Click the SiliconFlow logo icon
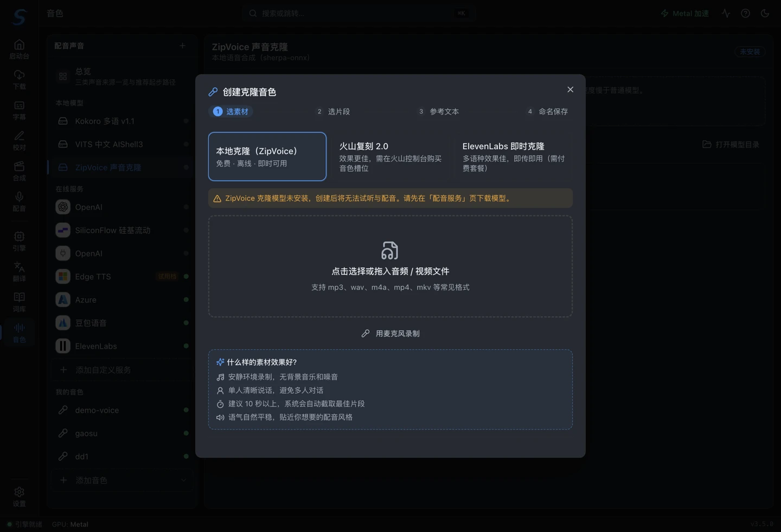The width and height of the screenshot is (781, 532). point(63,230)
